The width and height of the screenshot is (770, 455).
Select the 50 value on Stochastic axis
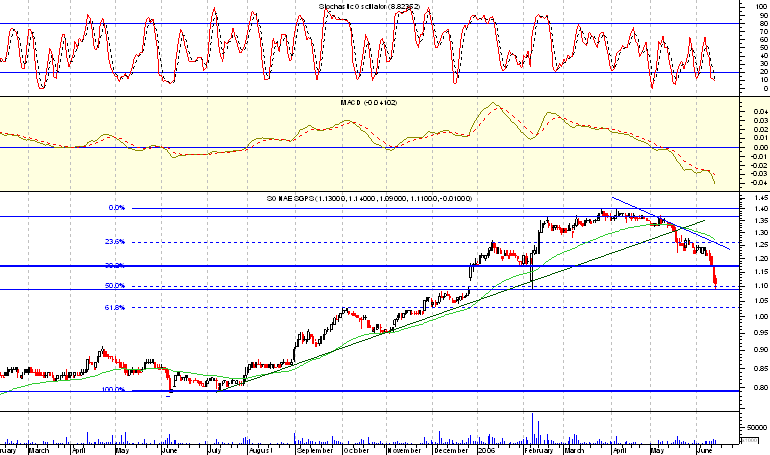click(765, 48)
